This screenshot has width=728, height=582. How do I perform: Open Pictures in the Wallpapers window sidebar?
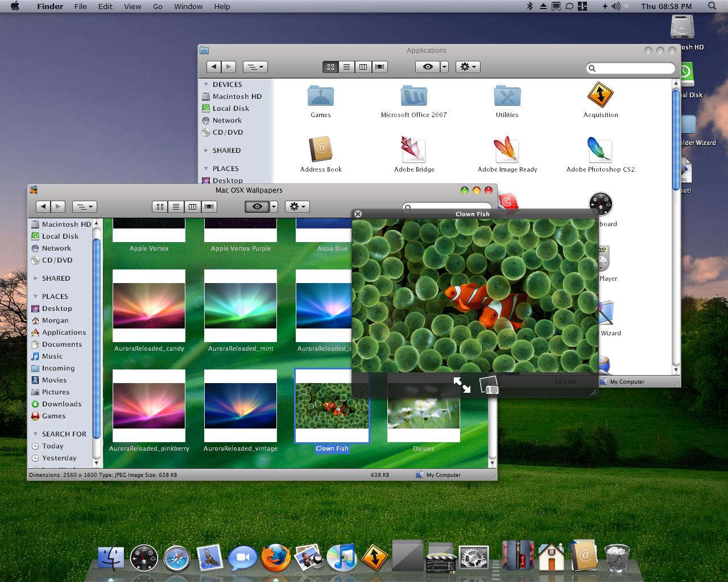tap(56, 392)
